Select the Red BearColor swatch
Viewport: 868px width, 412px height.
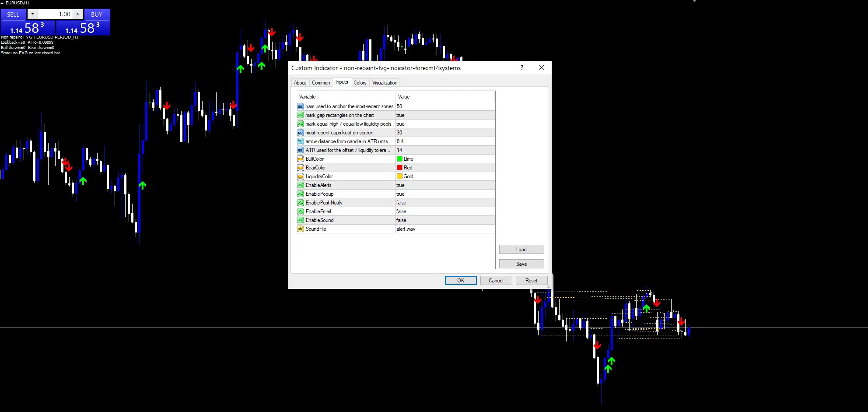coord(399,168)
